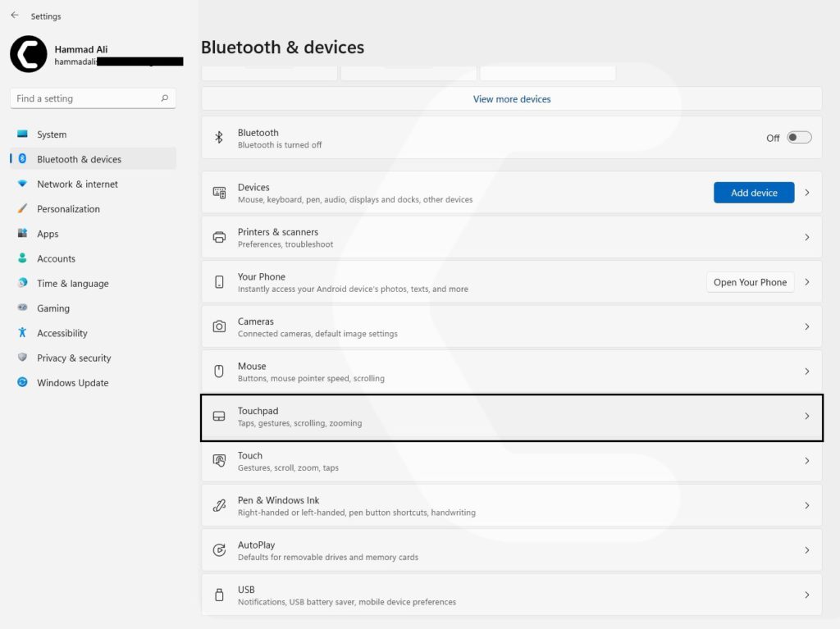Click the USB icon
The width and height of the screenshot is (840, 629).
coord(218,595)
